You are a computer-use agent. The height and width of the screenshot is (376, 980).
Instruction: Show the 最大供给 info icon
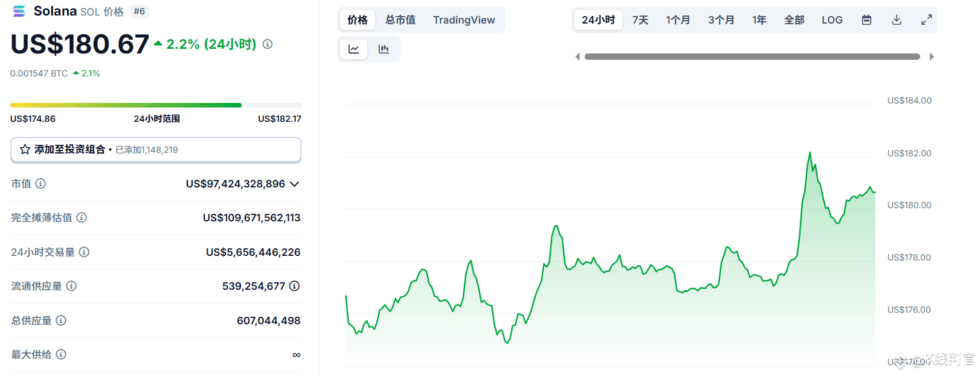click(x=61, y=354)
